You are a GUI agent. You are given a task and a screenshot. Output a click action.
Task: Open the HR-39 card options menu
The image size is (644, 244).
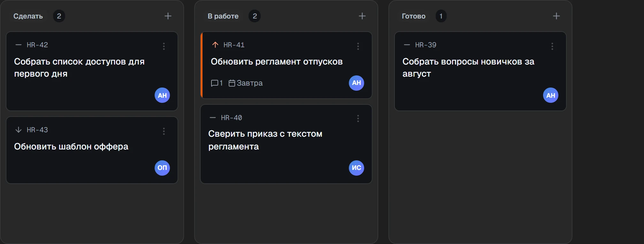[x=552, y=46]
